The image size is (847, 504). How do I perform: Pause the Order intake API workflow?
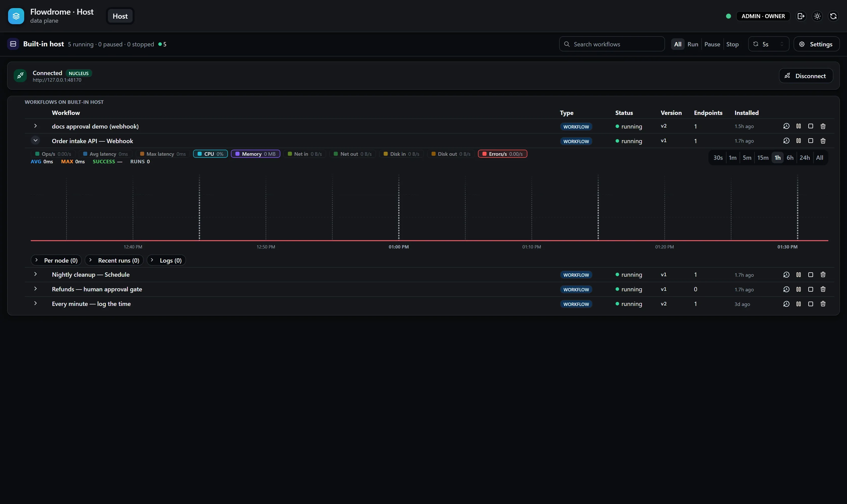click(798, 141)
